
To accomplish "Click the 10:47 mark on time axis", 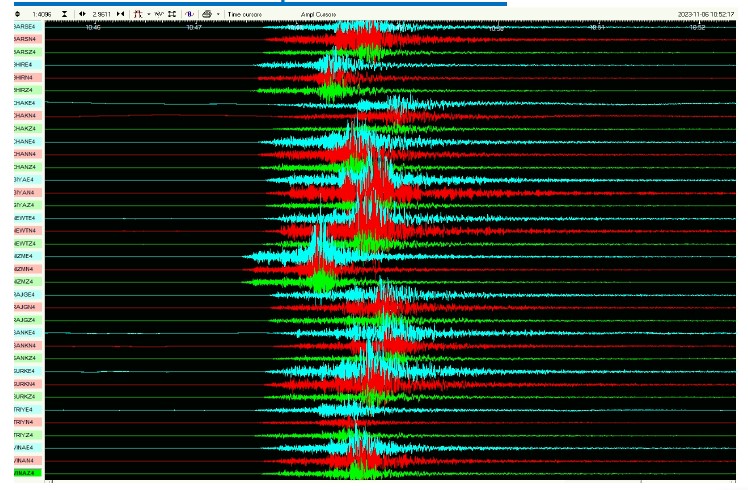I will click(x=193, y=27).
